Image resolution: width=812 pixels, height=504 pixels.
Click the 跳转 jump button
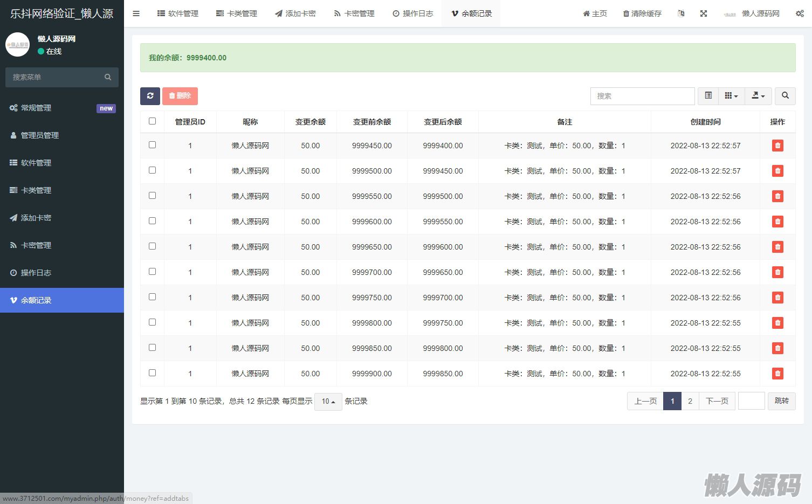781,401
